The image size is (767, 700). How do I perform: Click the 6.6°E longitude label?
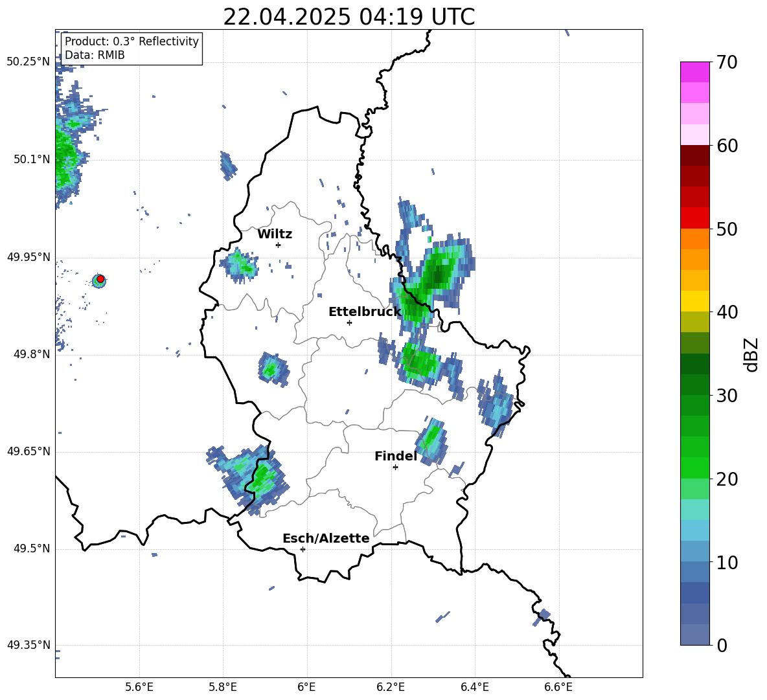(558, 687)
